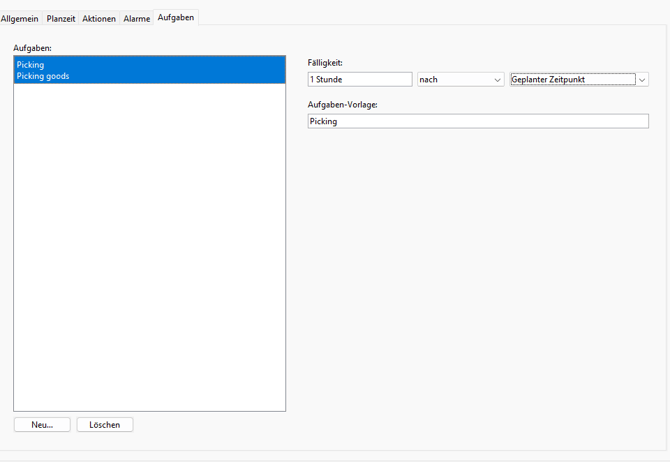
Task: Click the Löschen button
Action: pos(105,425)
